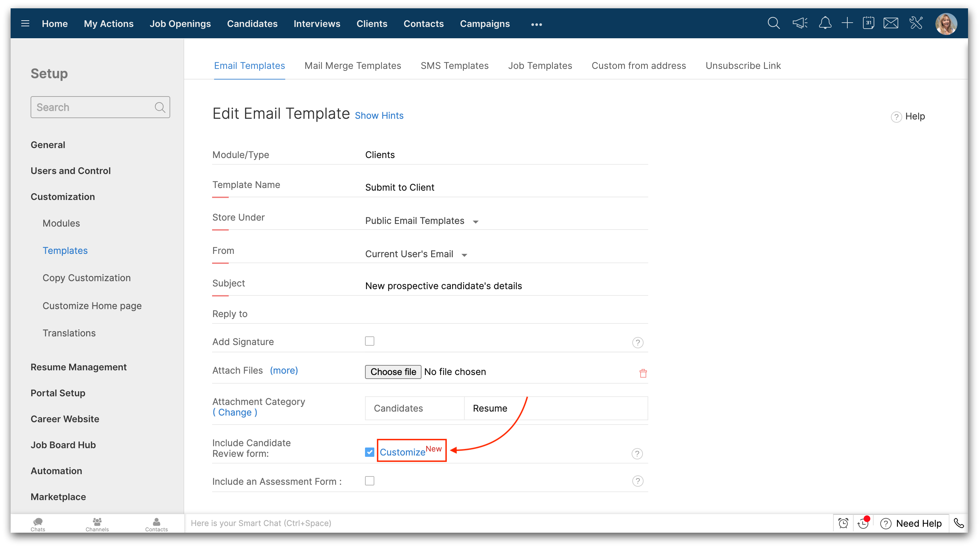The height and width of the screenshot is (547, 980).
Task: Click the plus quick-create icon
Action: 847,24
